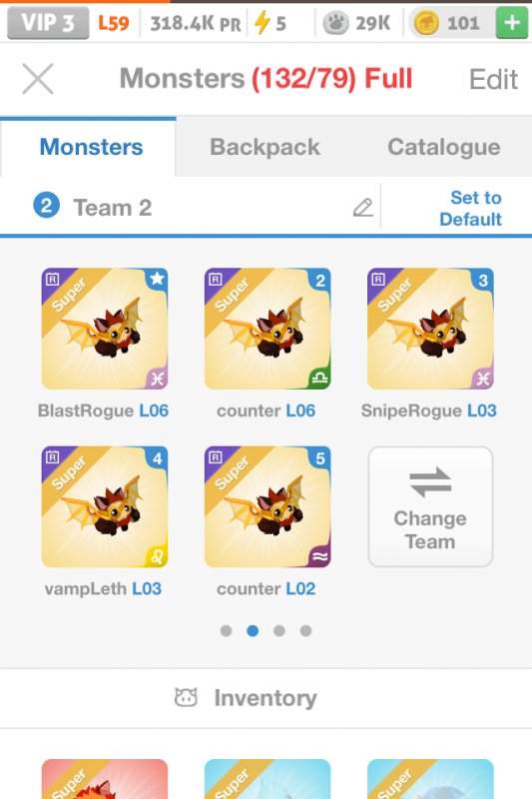Tap Set to Default link

click(471, 209)
